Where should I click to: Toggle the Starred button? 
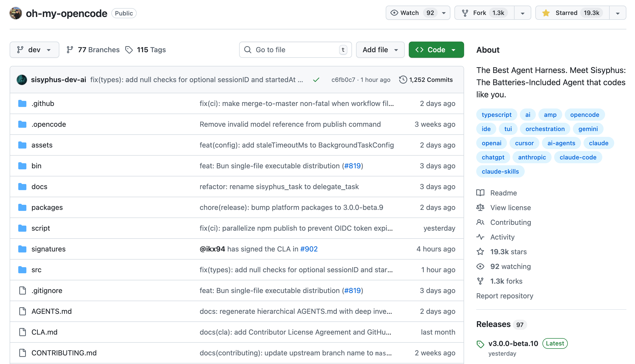pyautogui.click(x=572, y=13)
